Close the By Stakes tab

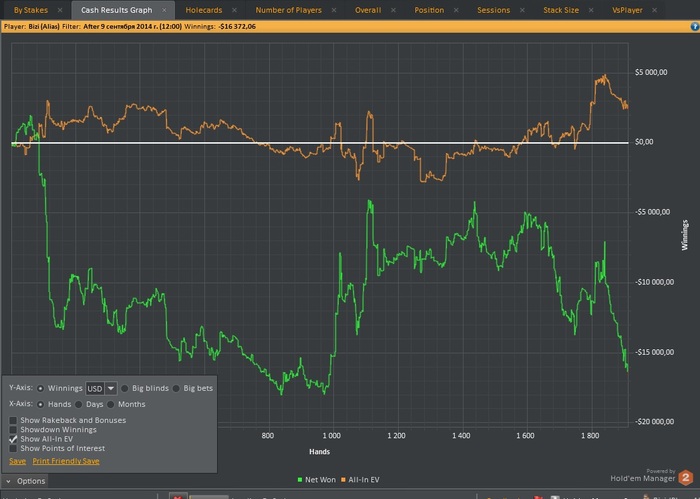[59, 10]
